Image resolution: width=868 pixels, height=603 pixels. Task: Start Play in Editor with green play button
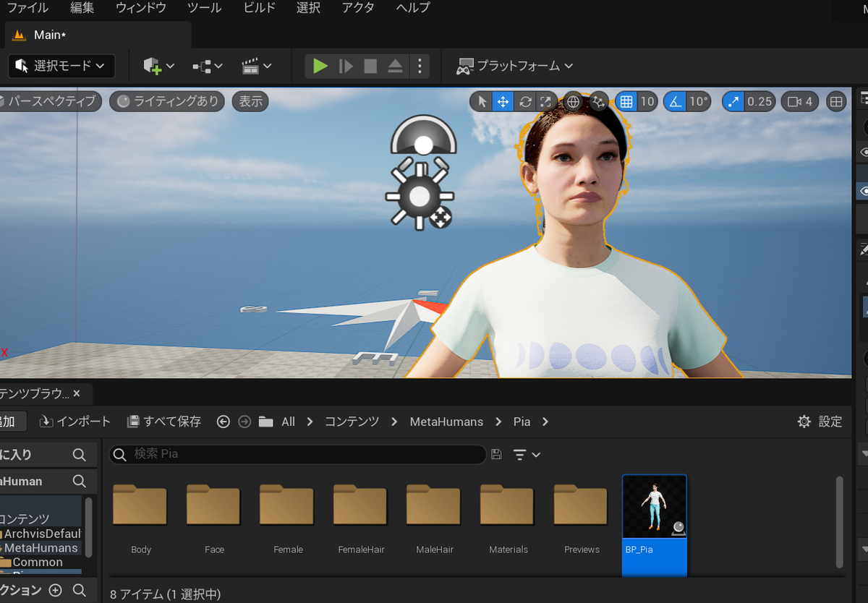(x=320, y=66)
